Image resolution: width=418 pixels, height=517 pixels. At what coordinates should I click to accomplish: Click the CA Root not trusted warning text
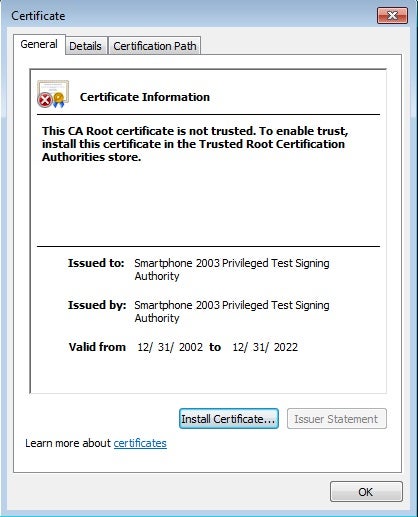(195, 144)
